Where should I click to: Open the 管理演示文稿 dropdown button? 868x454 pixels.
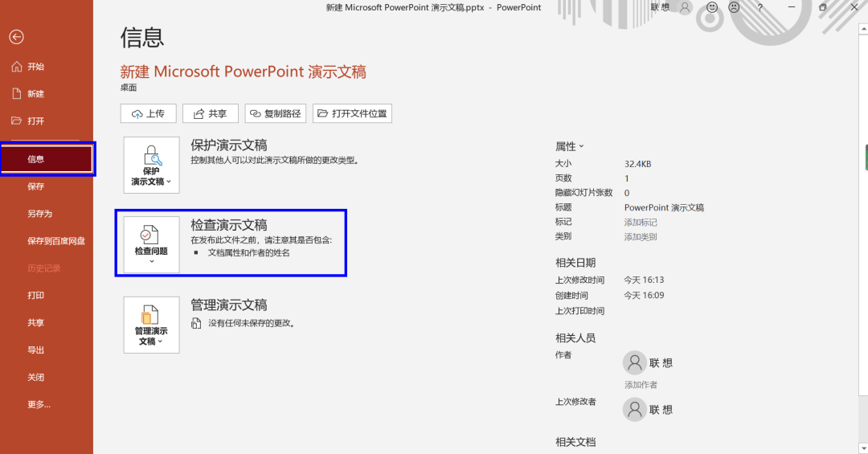(152, 325)
